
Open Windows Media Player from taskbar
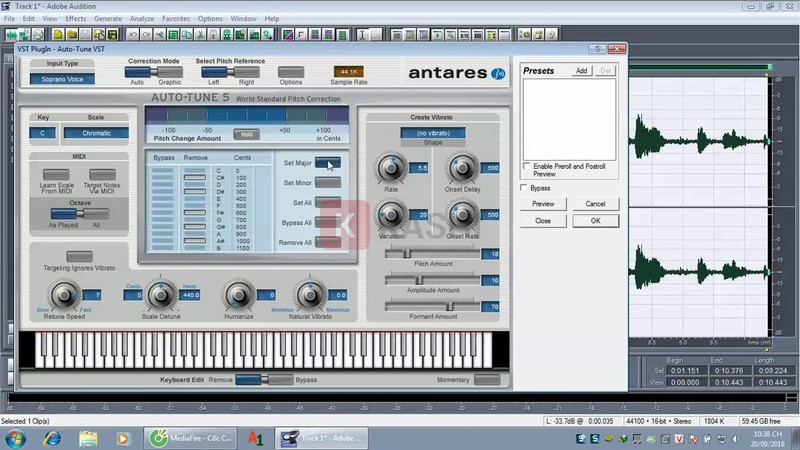123,437
